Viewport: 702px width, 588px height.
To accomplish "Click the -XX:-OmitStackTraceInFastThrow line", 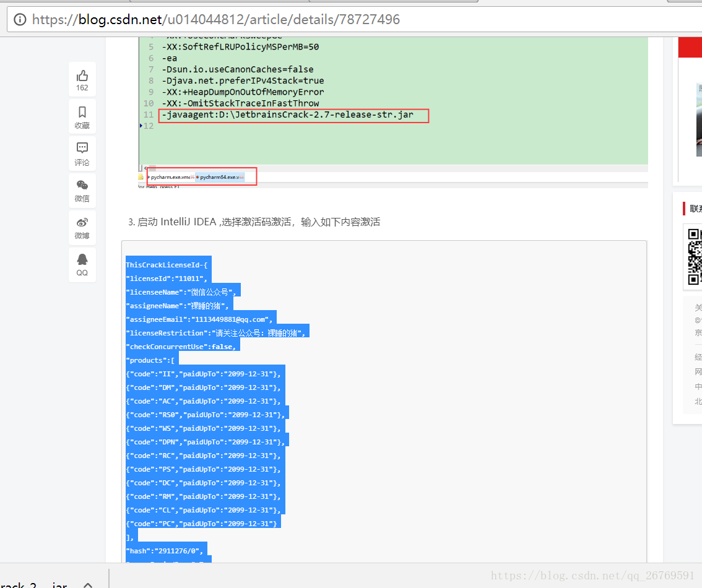I will click(x=240, y=103).
